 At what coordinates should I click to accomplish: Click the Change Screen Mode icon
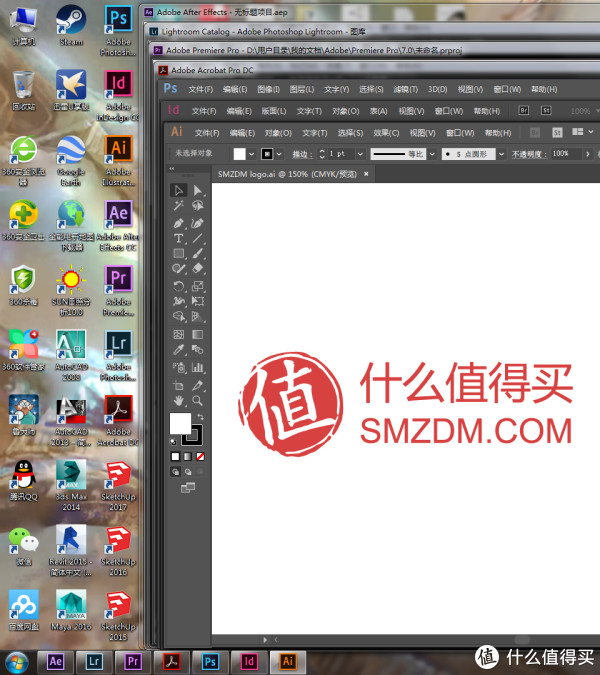188,488
